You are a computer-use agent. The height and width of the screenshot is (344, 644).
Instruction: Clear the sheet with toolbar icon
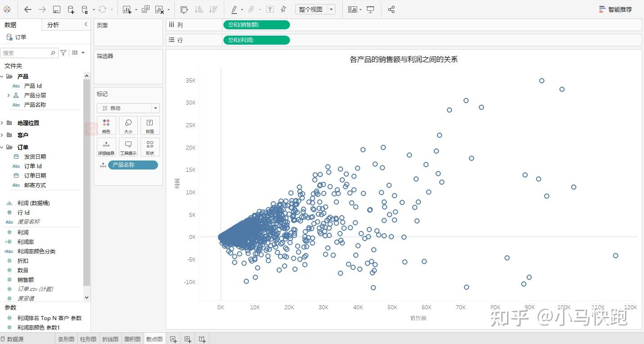tap(159, 9)
